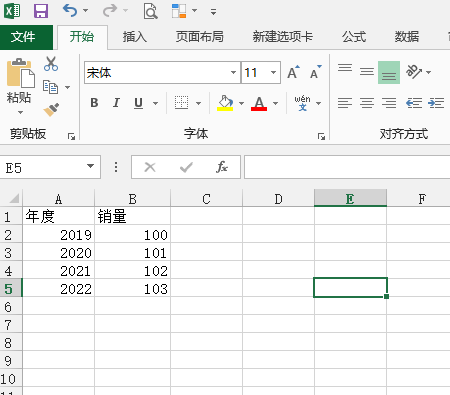The image size is (450, 395).
Task: Click the formula bar Cancel X
Action: point(150,167)
